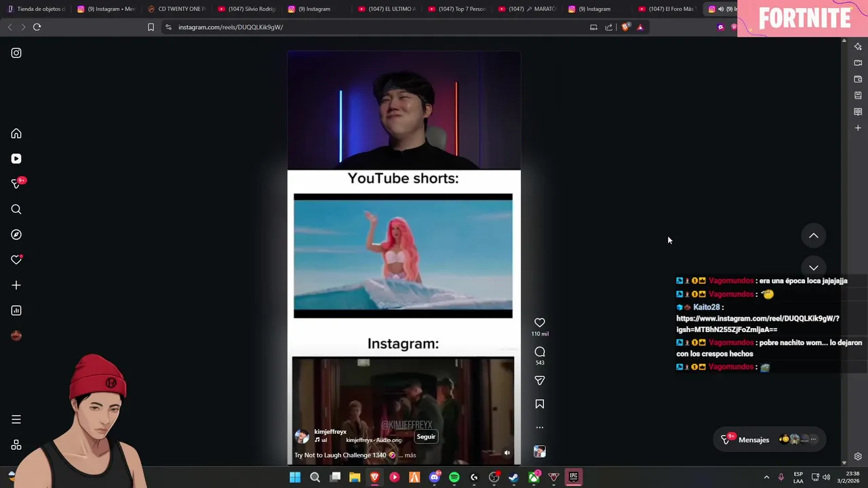Click the Create plus icon
This screenshot has width=868, height=488.
coord(16,285)
